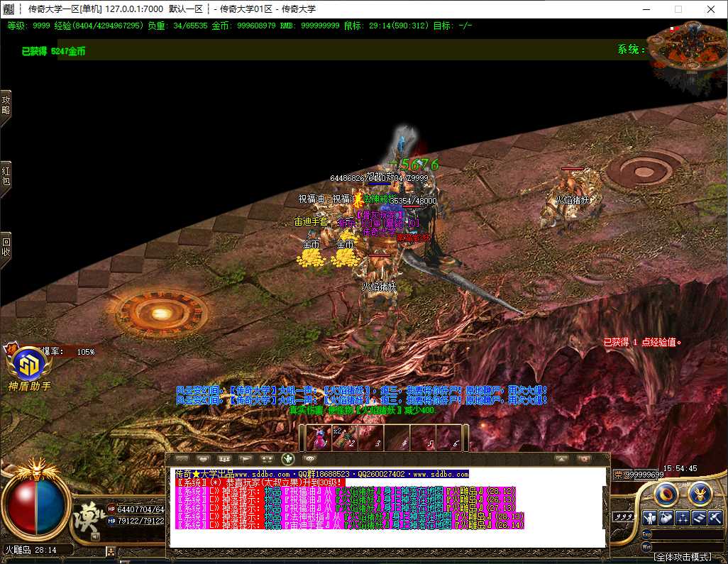Click the MP value 79122/79122
Image resolution: width=728 pixels, height=564 pixels.
click(140, 521)
